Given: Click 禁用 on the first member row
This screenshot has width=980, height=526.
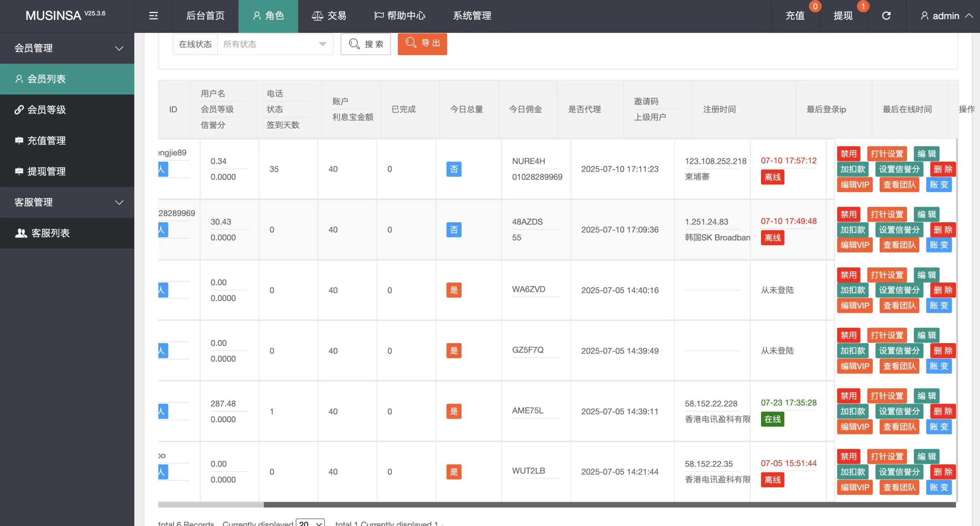Looking at the screenshot, I should tap(849, 153).
